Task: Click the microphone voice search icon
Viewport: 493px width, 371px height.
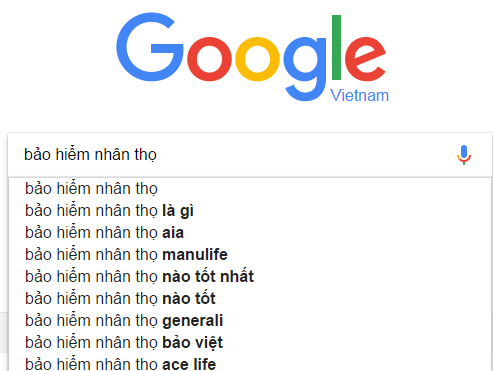Action: click(464, 155)
